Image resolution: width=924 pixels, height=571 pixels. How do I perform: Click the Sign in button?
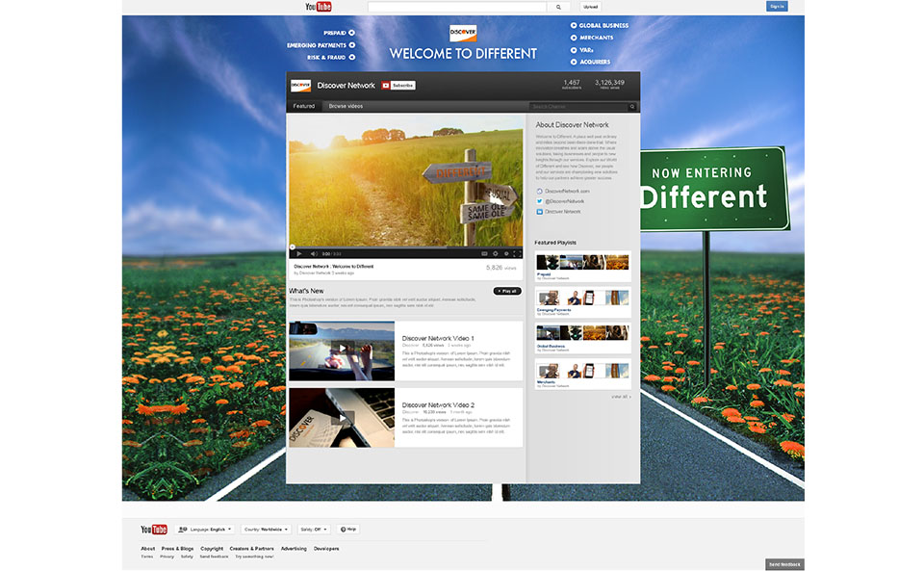click(777, 6)
